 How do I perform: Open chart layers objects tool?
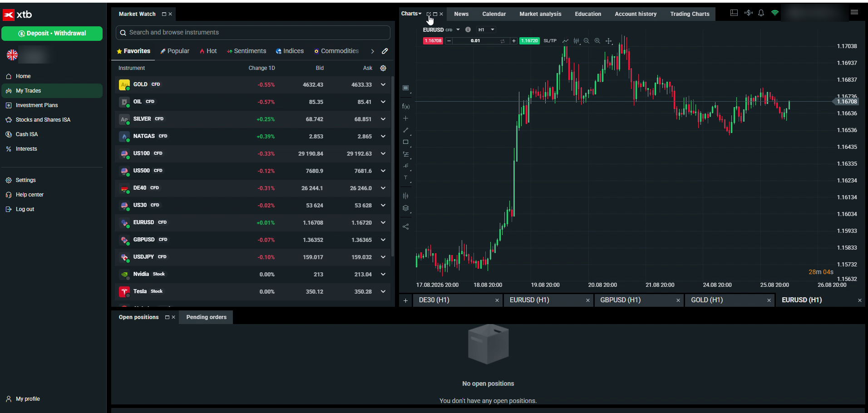[x=406, y=208]
